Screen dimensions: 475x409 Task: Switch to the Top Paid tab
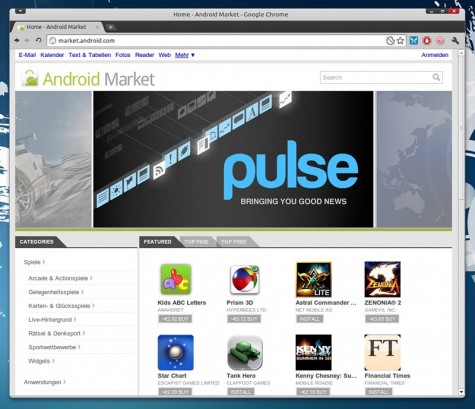(x=196, y=242)
